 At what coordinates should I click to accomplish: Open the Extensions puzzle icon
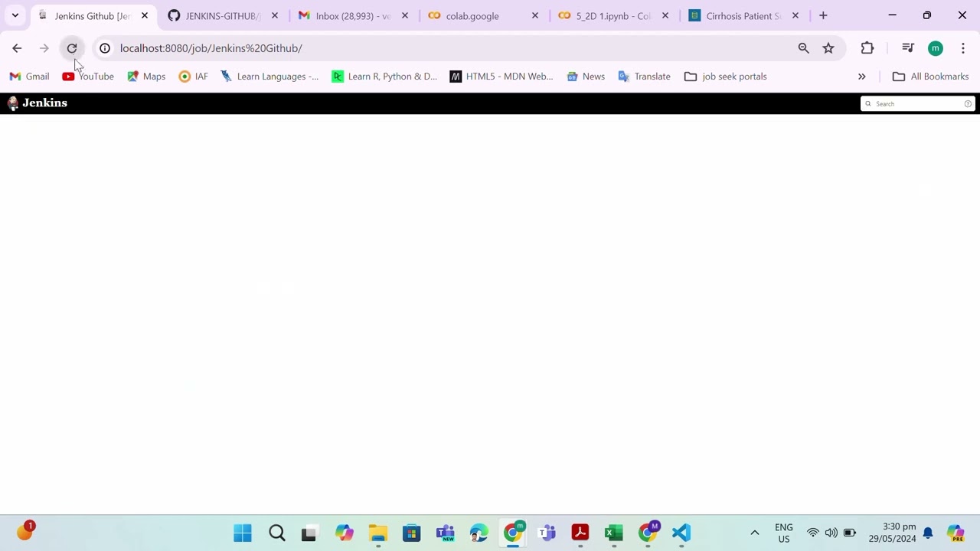pyautogui.click(x=867, y=48)
